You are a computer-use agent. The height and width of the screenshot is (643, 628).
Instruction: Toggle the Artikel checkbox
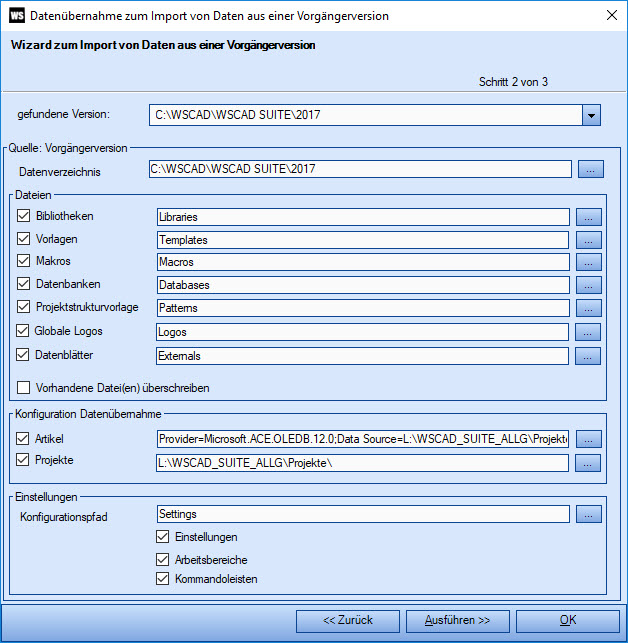pos(23,438)
